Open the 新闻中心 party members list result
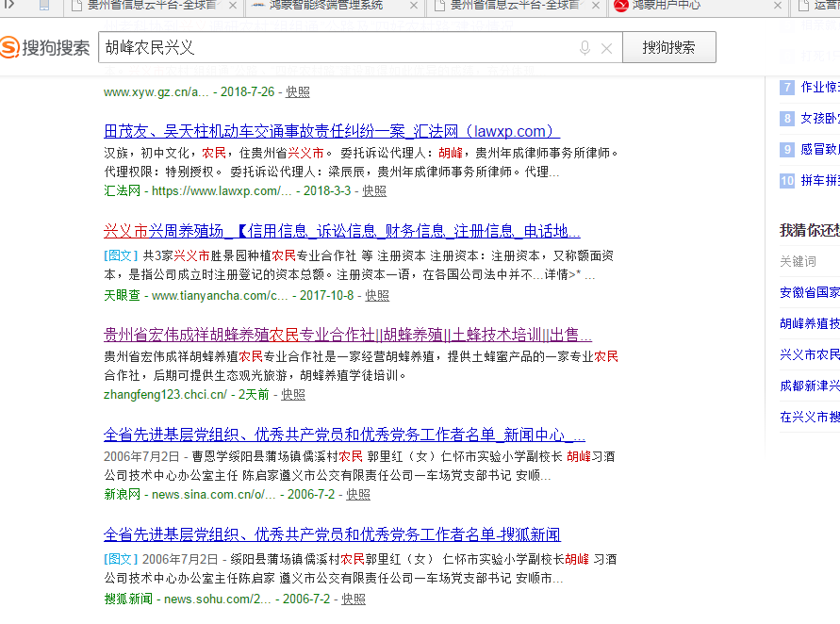This screenshot has width=840, height=624. pyautogui.click(x=344, y=435)
